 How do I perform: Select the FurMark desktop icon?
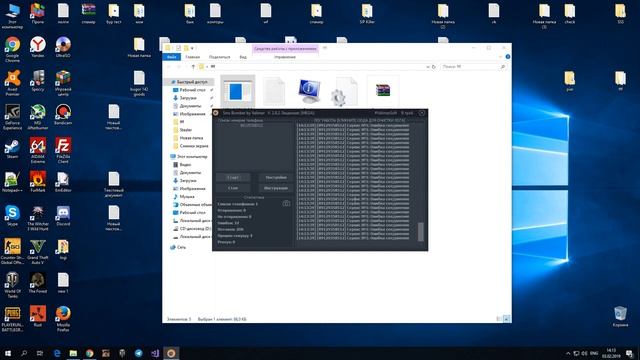(x=38, y=182)
